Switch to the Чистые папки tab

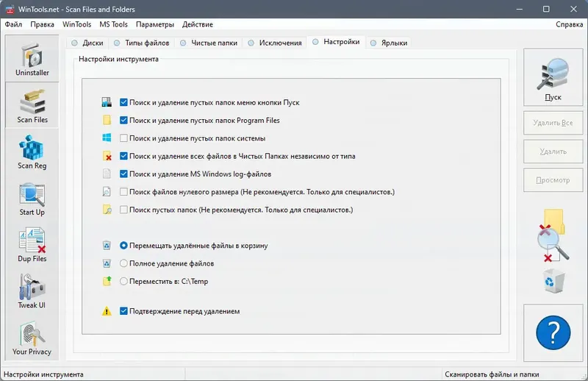pos(209,43)
